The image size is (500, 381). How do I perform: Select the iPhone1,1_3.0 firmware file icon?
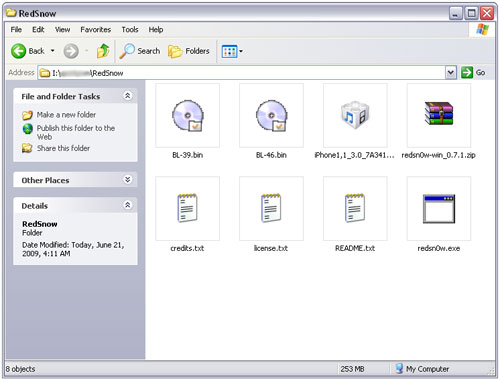[355, 115]
